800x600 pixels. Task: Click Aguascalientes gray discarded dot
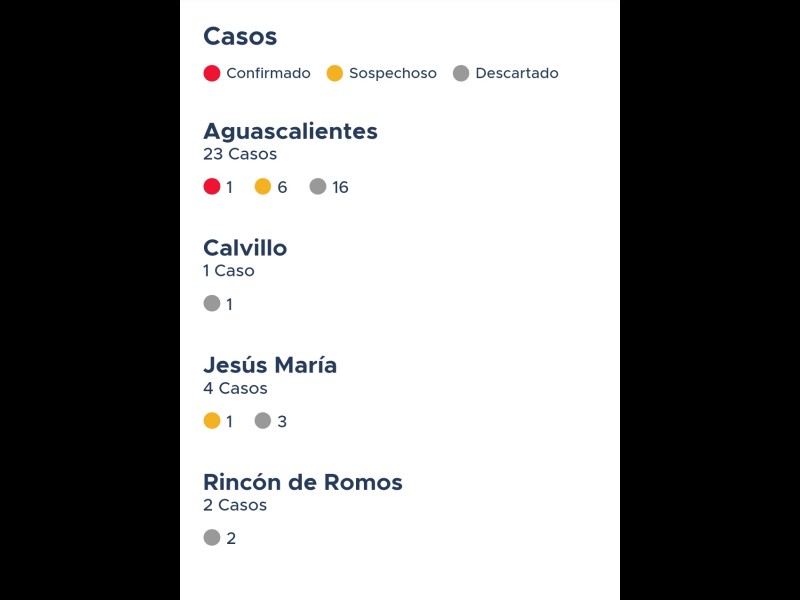point(318,186)
